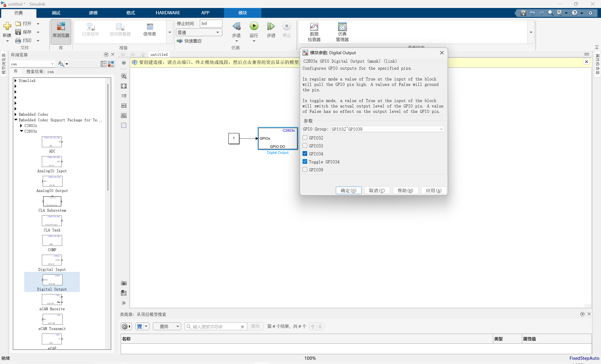Click the green Run simulation button
Image resolution: width=601 pixels, height=364 pixels.
click(254, 26)
